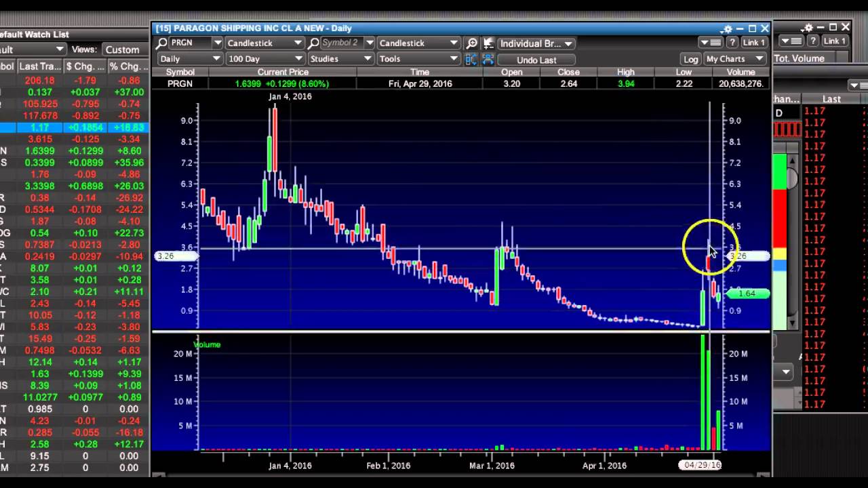Open the Individual Br... dropdown
This screenshot has height=488, width=868.
click(536, 43)
